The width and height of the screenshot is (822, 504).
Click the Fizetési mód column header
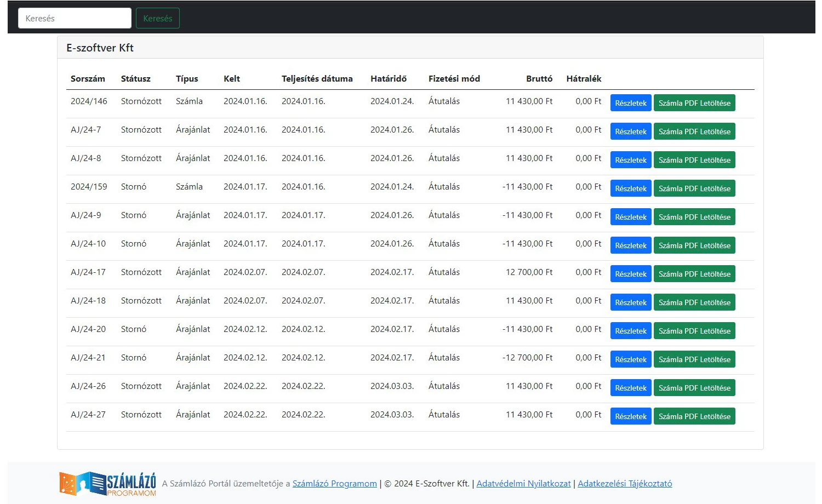(x=454, y=79)
